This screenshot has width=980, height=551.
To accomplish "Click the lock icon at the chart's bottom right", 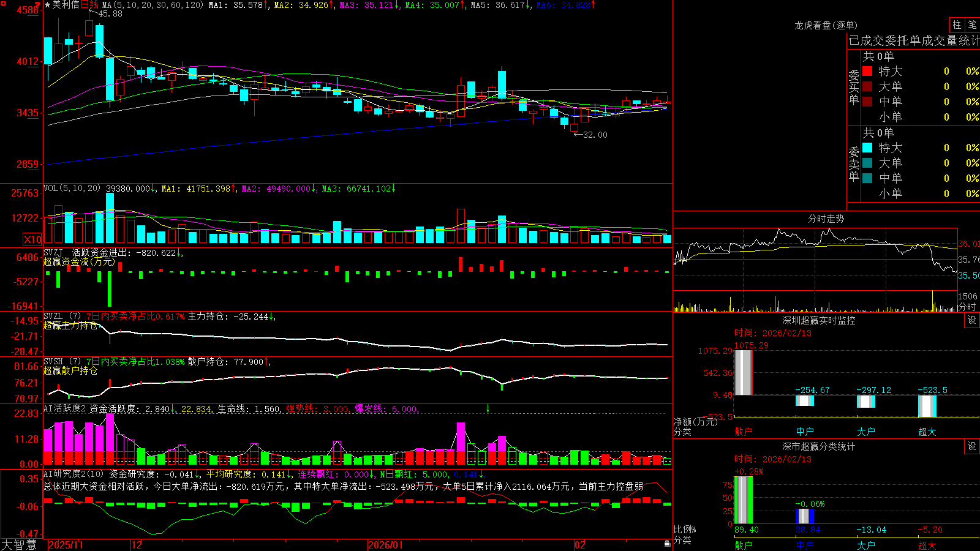I will [x=667, y=544].
